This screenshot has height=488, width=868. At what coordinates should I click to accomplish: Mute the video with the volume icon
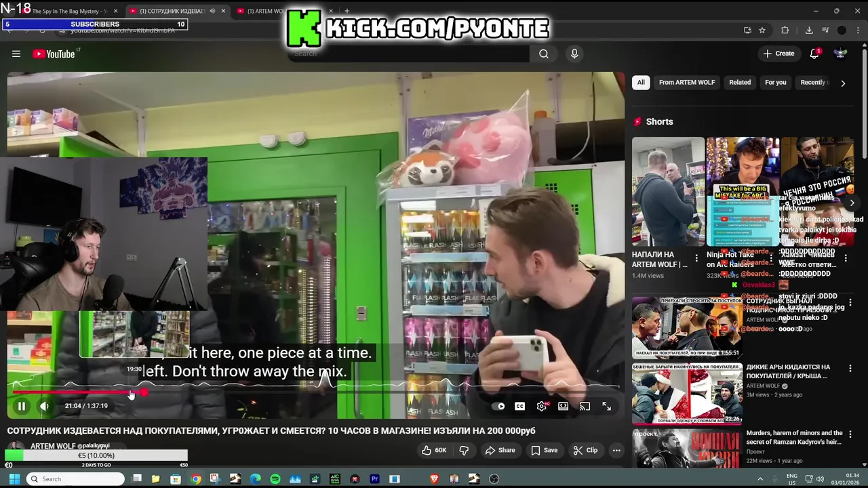click(44, 406)
